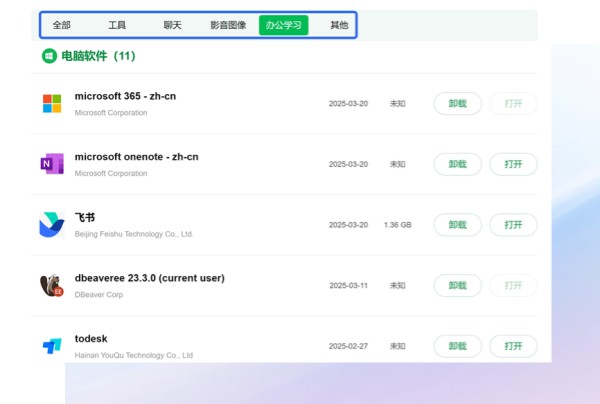Click the todesk app name
600x404 pixels.
point(91,339)
